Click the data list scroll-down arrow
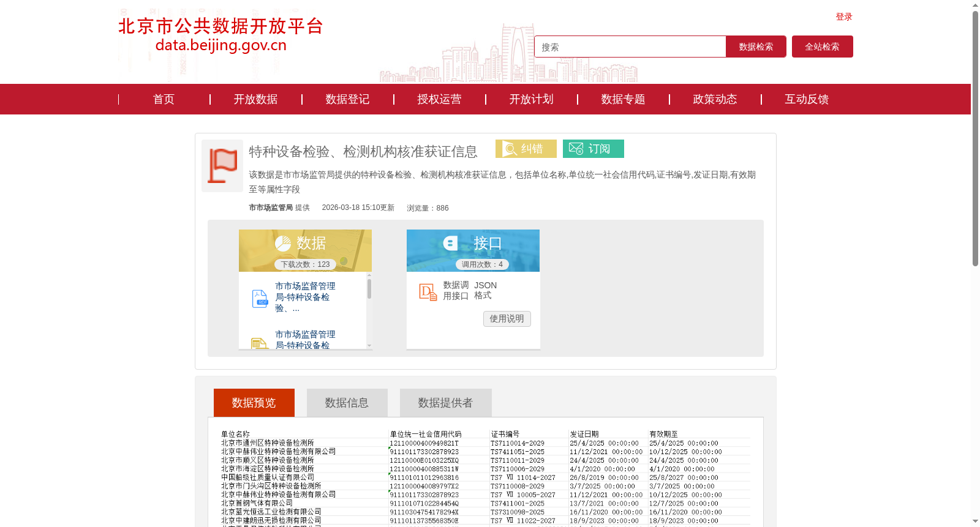980x527 pixels. (x=369, y=345)
